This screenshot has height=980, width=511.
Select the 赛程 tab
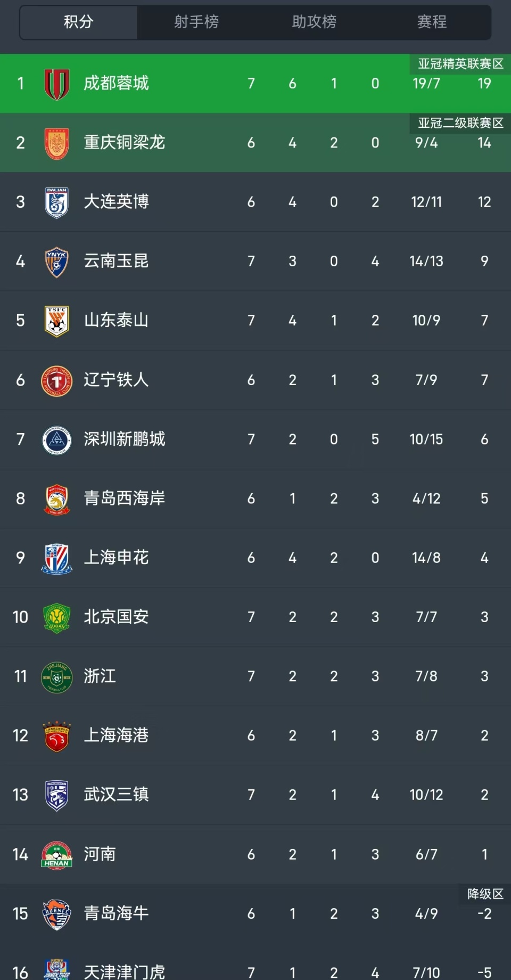coord(432,22)
